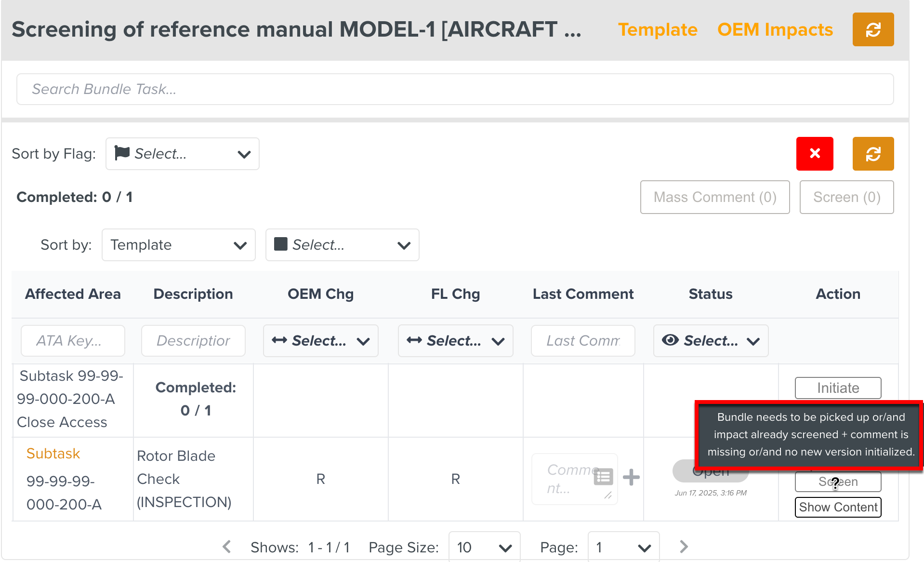
Task: Open the comment list icon in row
Action: tap(603, 477)
